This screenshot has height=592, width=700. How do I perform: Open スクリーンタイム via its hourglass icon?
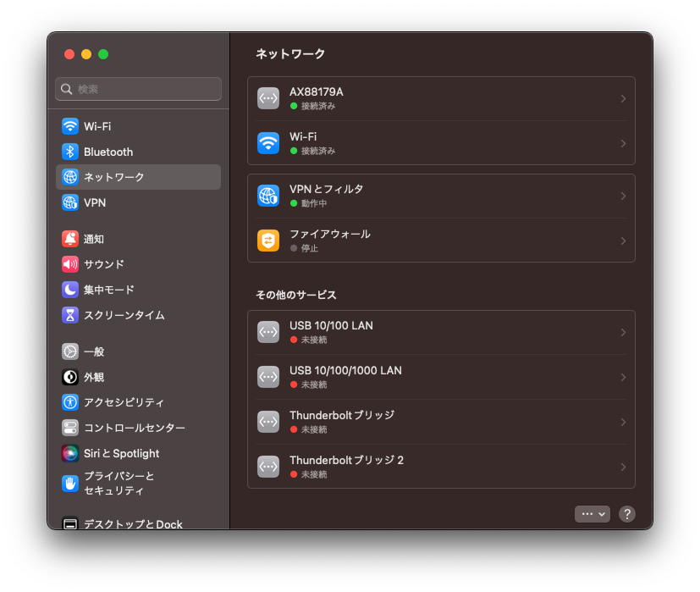click(70, 314)
